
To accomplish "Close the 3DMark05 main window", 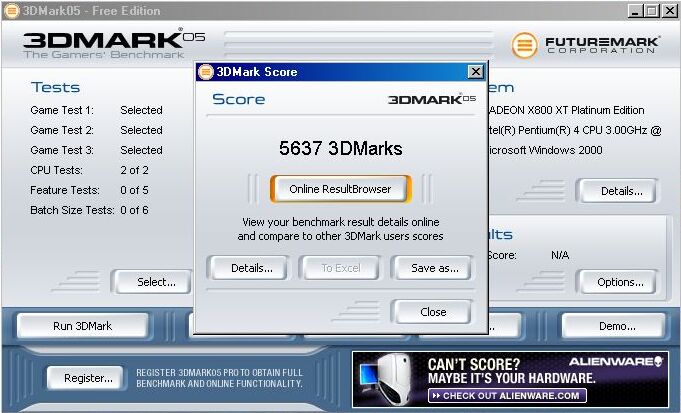I will coord(669,11).
